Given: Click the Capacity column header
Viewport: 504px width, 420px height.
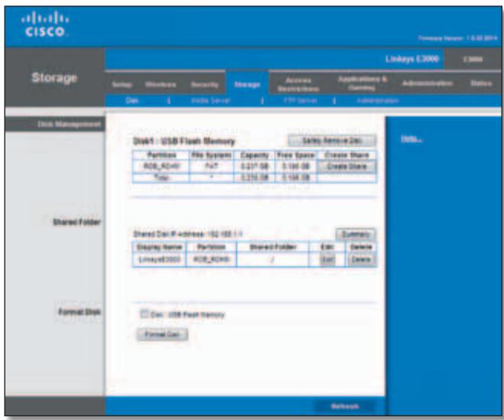Looking at the screenshot, I should pos(254,155).
